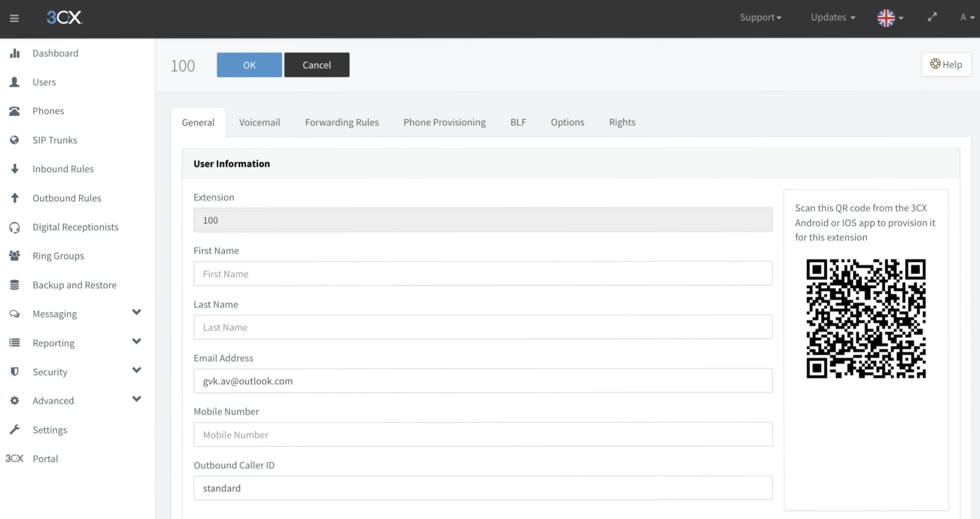Open the Forwarding Rules tab
980x519 pixels.
click(342, 122)
